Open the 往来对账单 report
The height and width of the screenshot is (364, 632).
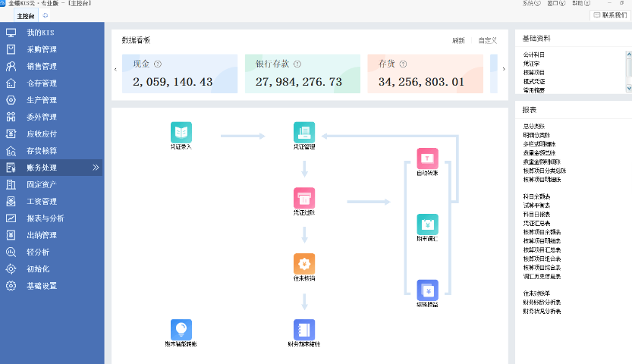click(x=536, y=293)
